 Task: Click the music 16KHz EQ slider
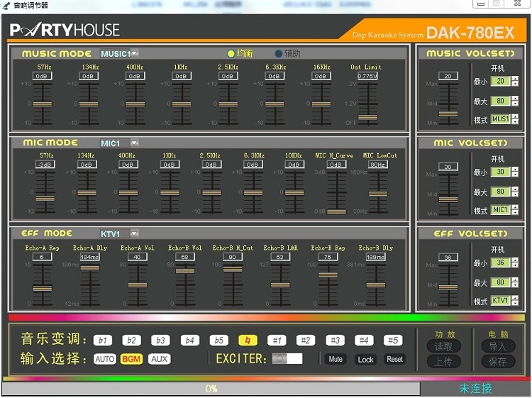pyautogui.click(x=321, y=104)
